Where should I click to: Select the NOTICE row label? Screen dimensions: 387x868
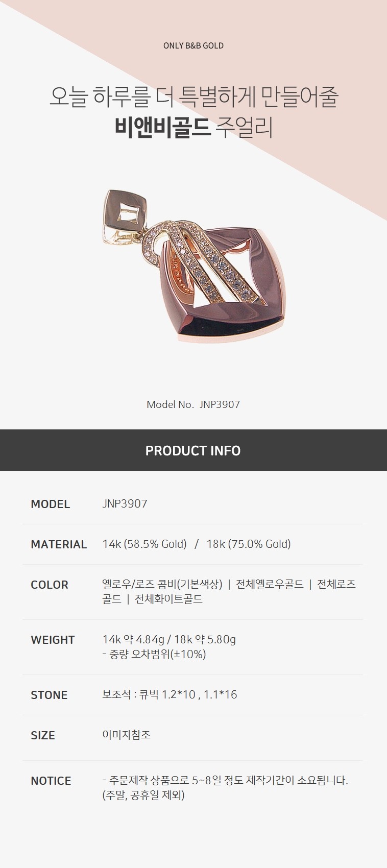coord(51,781)
